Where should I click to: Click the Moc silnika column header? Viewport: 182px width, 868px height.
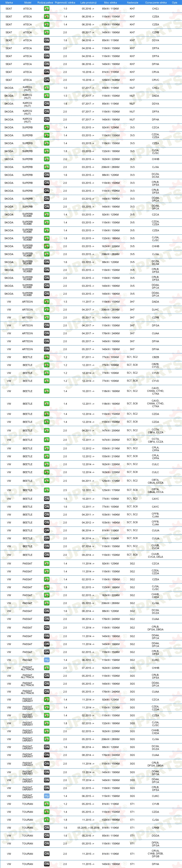[x=111, y=2]
